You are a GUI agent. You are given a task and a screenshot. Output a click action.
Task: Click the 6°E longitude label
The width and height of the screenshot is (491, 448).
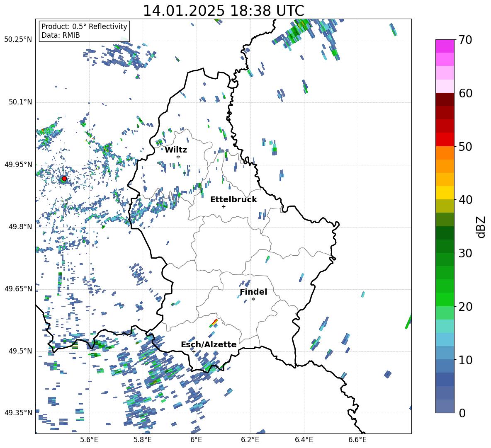click(196, 440)
